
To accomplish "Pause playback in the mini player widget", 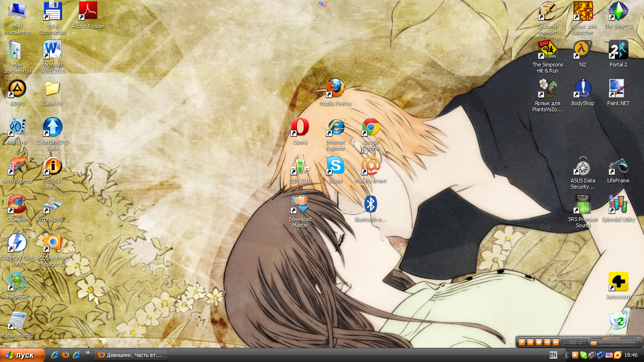I will coord(530,342).
